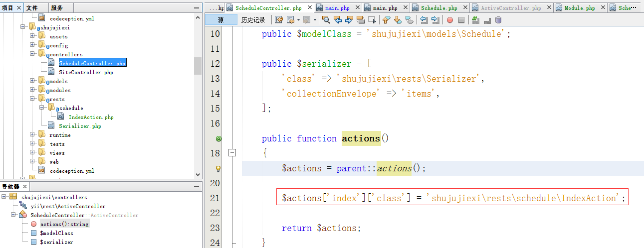The height and width of the screenshot is (248, 644).
Task: Click the override marker icon on line 17
Action: (x=218, y=138)
